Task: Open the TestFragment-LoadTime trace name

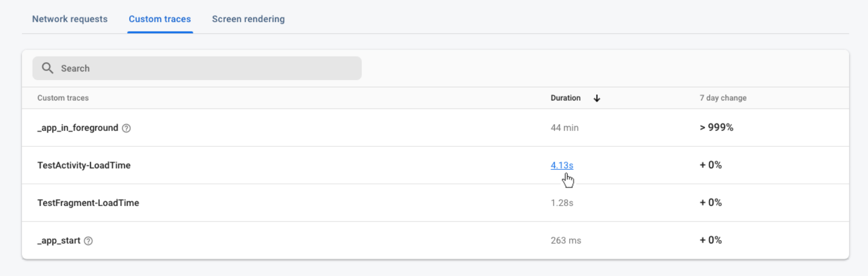Action: (88, 203)
